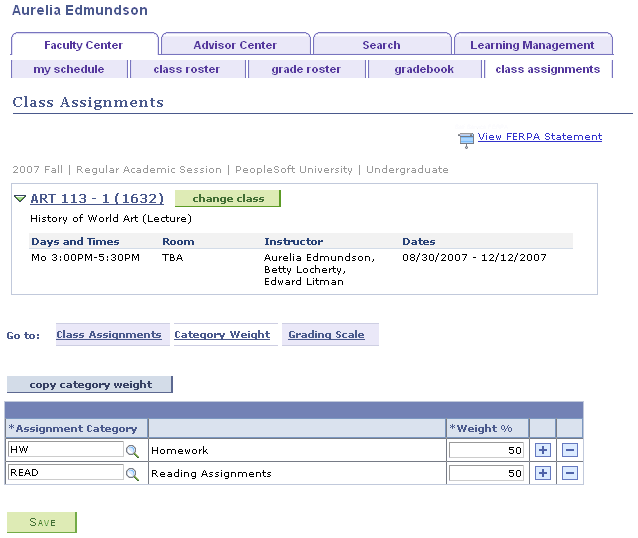Switch to Advisor Center tab

pos(235,45)
